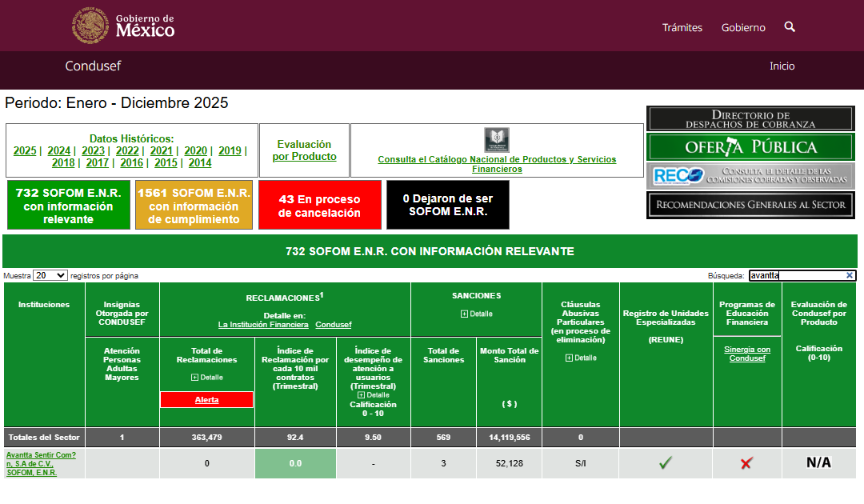Screen dimensions: 864x504
Task: Click the red X under Educación Financiera
Action: coord(746,463)
